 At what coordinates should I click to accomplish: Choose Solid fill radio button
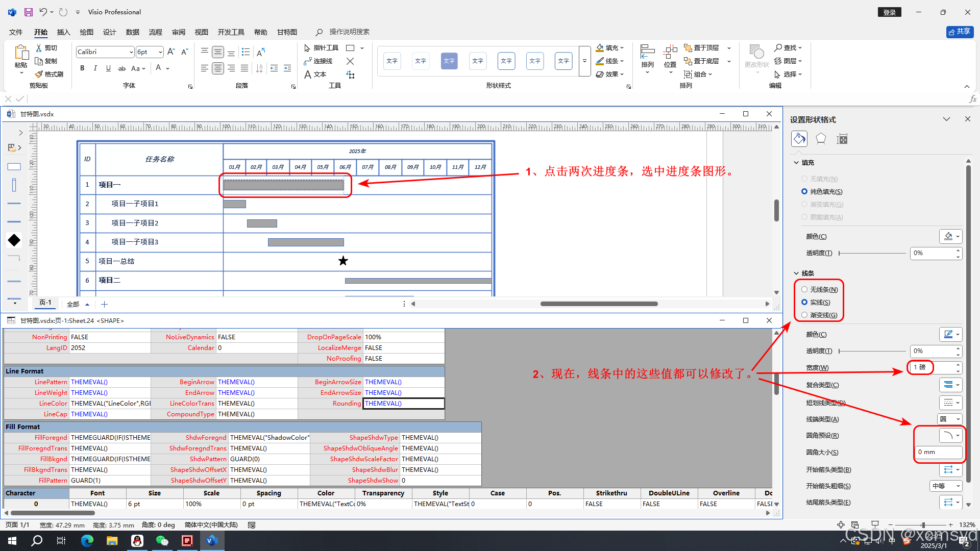click(x=804, y=191)
